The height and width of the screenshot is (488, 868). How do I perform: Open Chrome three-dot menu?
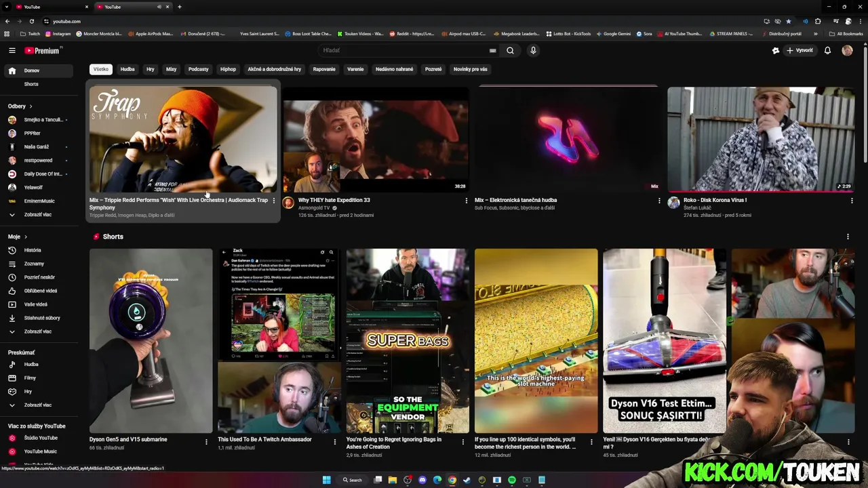860,21
